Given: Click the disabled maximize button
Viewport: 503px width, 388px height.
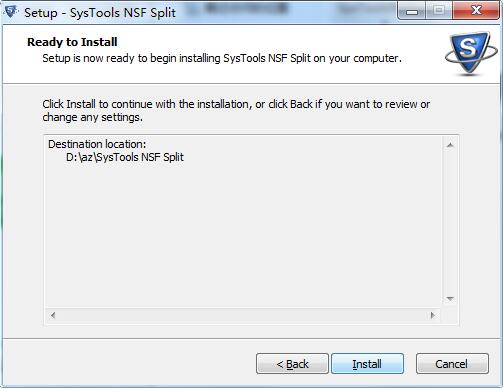Looking at the screenshot, I should pyautogui.click(x=439, y=12).
